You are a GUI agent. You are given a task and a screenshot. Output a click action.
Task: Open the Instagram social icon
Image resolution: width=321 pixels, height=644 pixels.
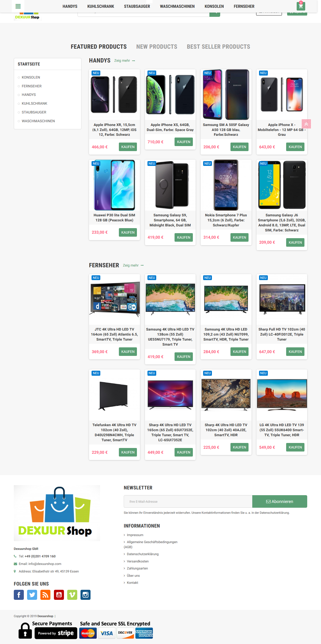[x=86, y=595]
